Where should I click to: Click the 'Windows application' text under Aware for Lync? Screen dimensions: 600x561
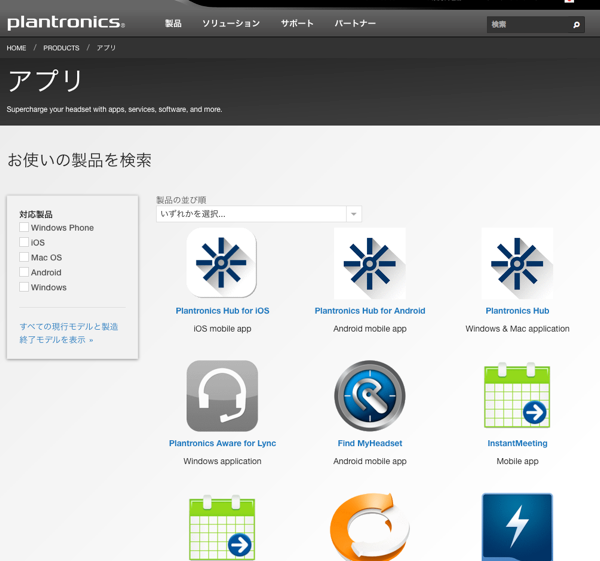tap(222, 461)
